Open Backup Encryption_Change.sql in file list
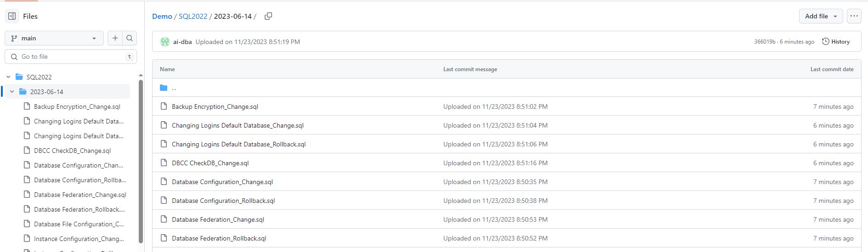The width and height of the screenshot is (868, 252). [215, 106]
